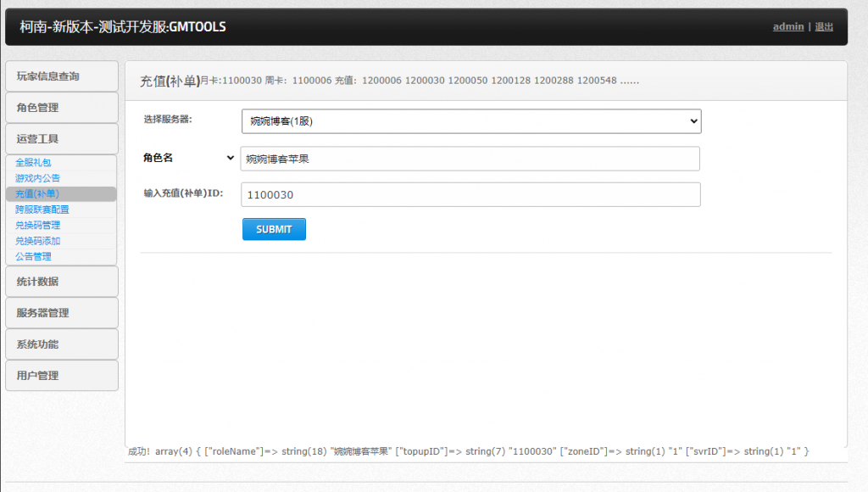Open the 角色名 field type dropdown
This screenshot has height=492, width=868.
point(190,158)
